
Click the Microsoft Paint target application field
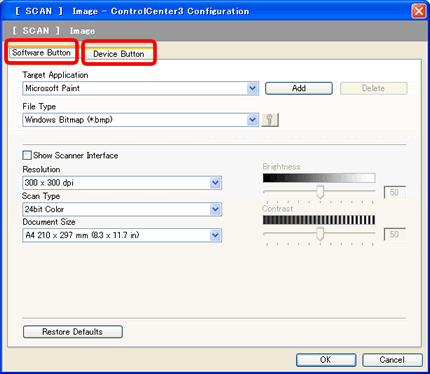point(140,89)
